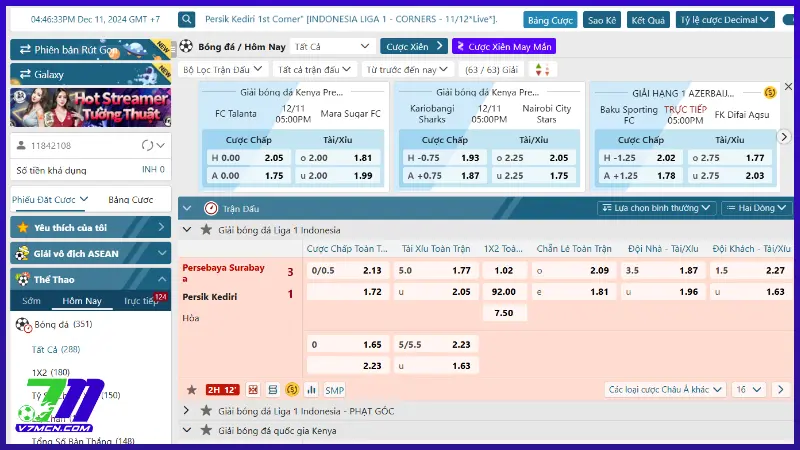Switch to the Bảng Cược tab
This screenshot has width=800, height=450.
[x=130, y=199]
